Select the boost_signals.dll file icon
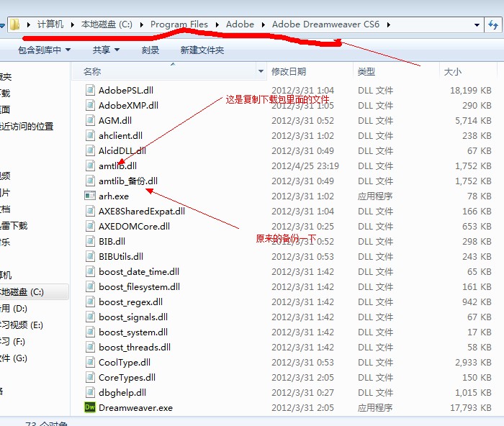The width and height of the screenshot is (504, 426). pyautogui.click(x=90, y=317)
